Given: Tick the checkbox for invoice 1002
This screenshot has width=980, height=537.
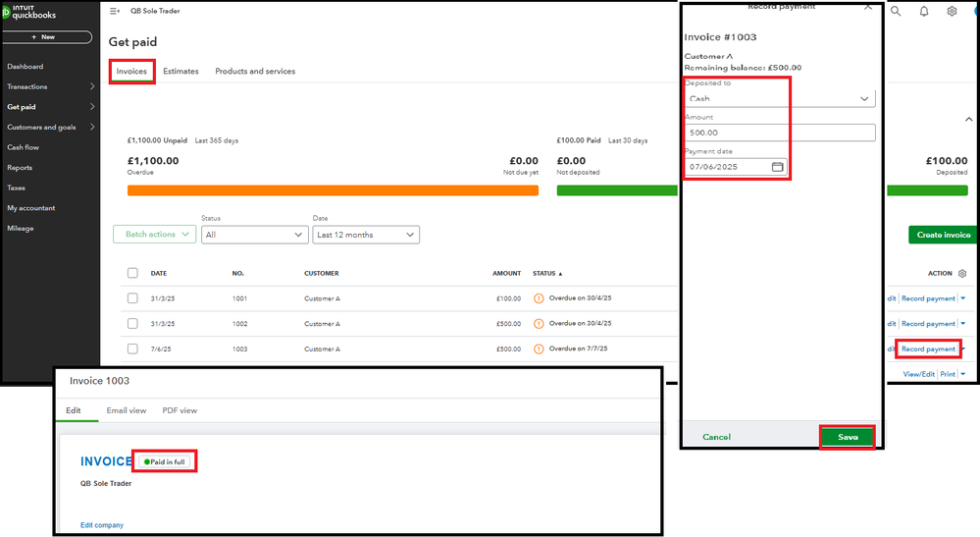Looking at the screenshot, I should 132,323.
